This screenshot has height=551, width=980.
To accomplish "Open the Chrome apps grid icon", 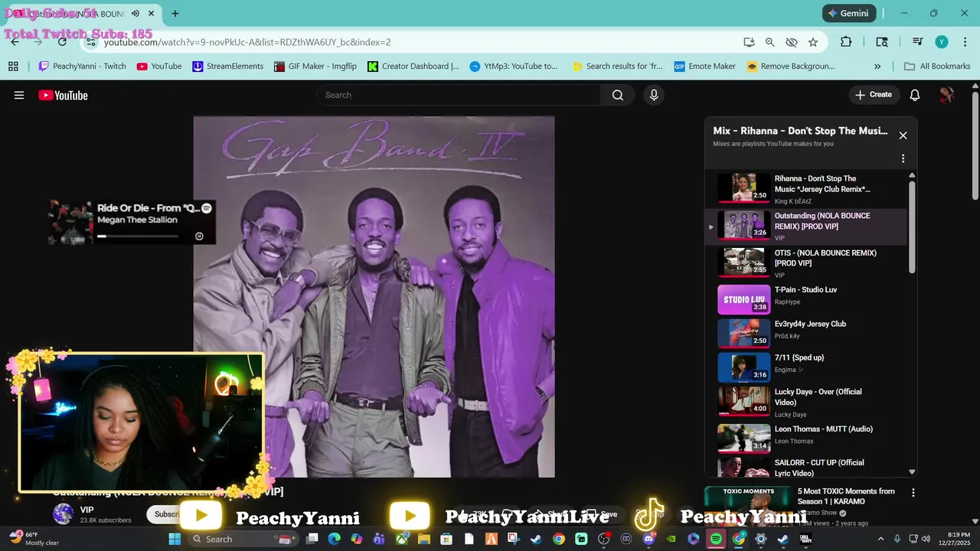I will pos(13,67).
